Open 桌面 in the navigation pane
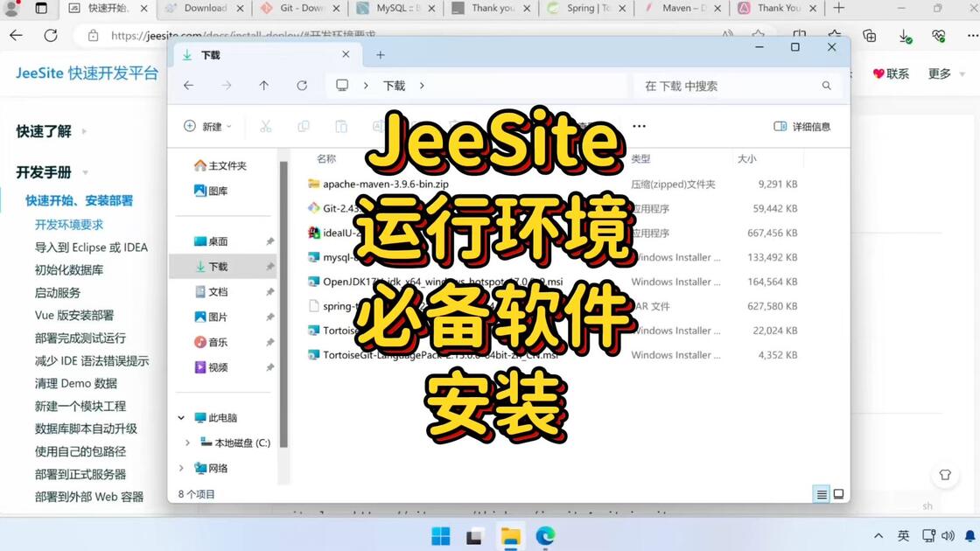Viewport: 980px width, 551px height. (x=211, y=241)
